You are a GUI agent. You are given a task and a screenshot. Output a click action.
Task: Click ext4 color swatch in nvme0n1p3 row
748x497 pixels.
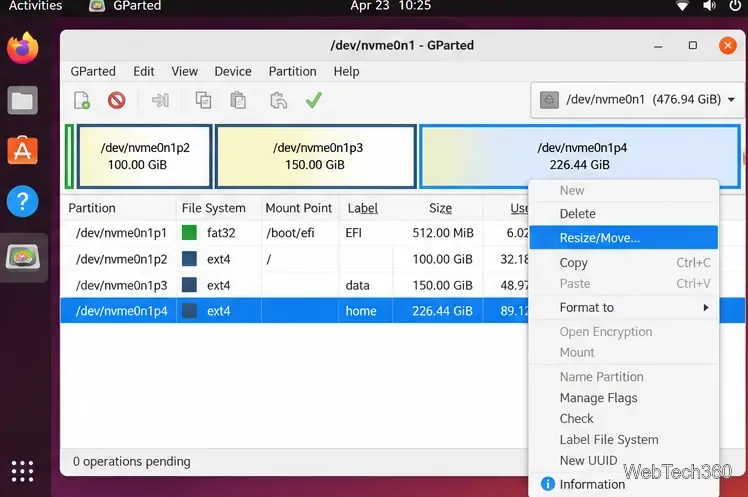(x=189, y=285)
